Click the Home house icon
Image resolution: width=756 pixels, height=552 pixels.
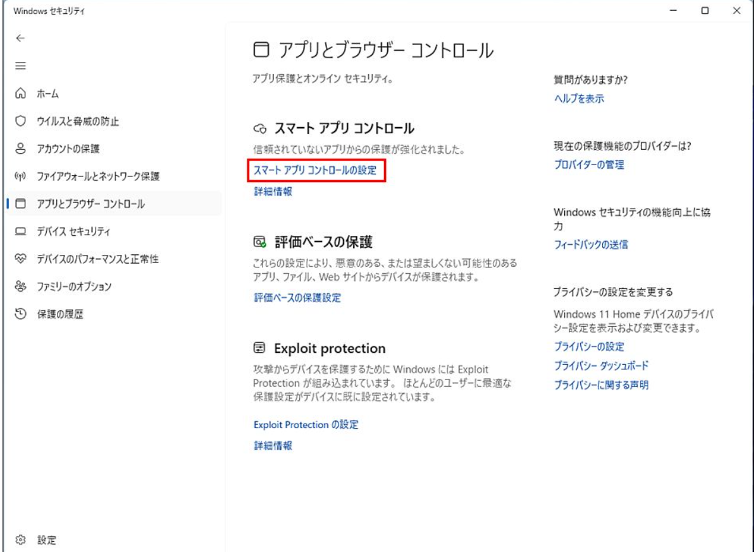pos(21,94)
